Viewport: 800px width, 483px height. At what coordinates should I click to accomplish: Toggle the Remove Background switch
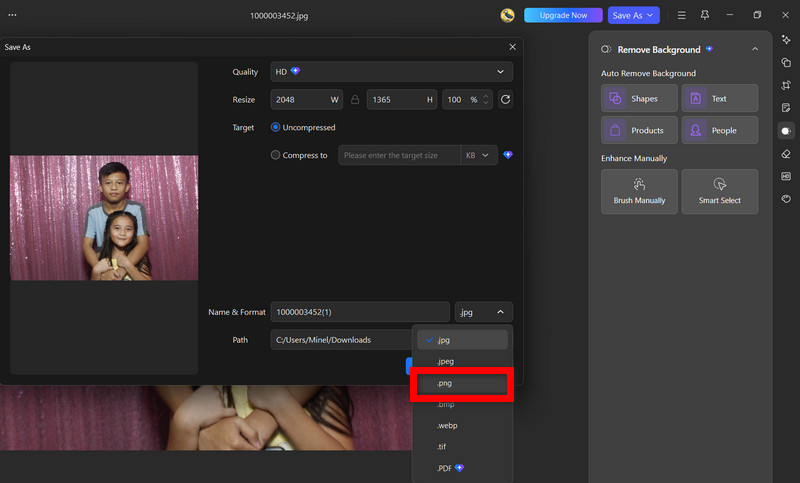606,49
